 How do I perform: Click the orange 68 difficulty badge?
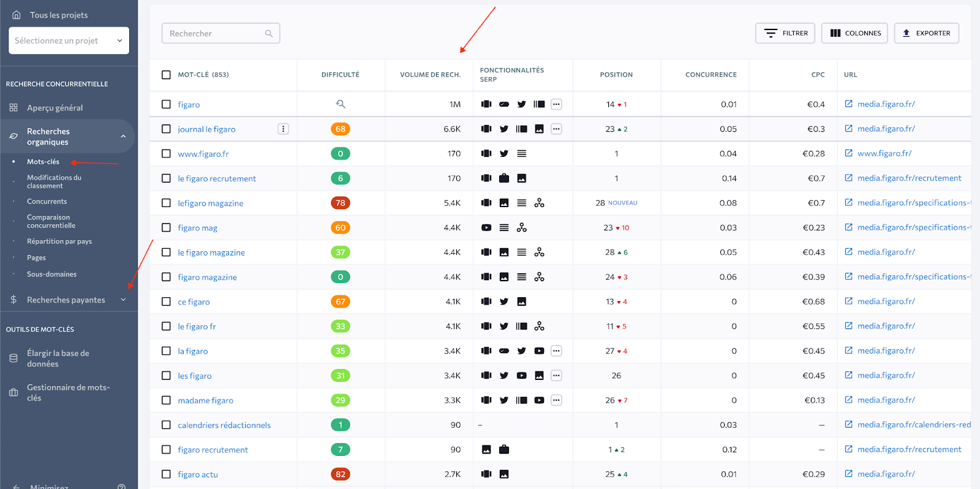click(x=341, y=129)
